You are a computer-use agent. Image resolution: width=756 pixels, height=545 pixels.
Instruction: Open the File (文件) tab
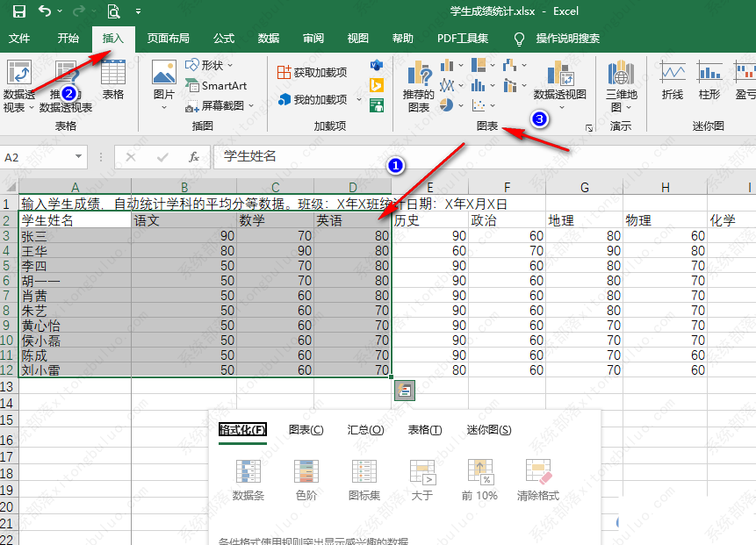19,39
